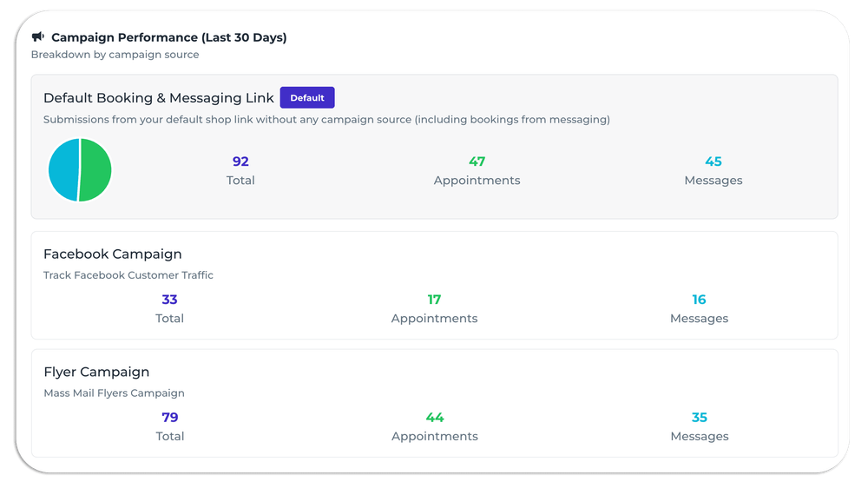Open the Flyer Campaign card title
The width and height of the screenshot is (868, 495).
[96, 372]
